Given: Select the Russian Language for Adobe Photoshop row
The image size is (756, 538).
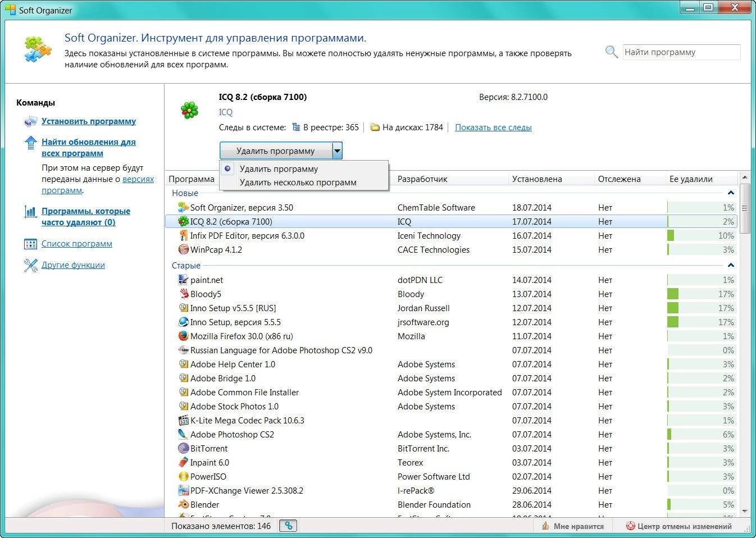Looking at the screenshot, I should [x=452, y=350].
